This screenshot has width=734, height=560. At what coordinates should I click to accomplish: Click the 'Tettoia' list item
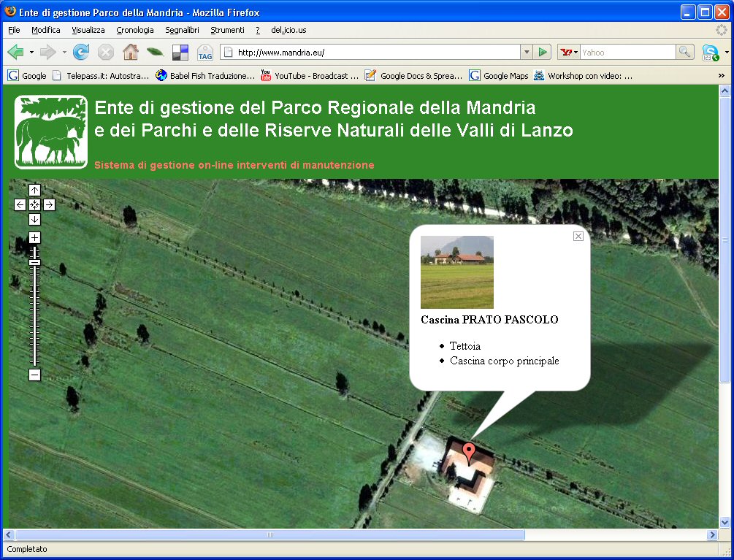(465, 346)
